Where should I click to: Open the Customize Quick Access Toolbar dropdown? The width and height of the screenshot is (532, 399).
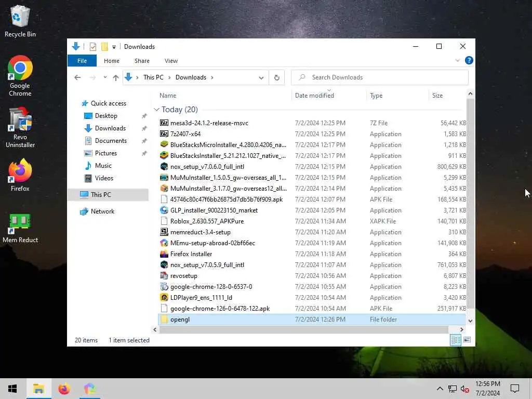(114, 47)
